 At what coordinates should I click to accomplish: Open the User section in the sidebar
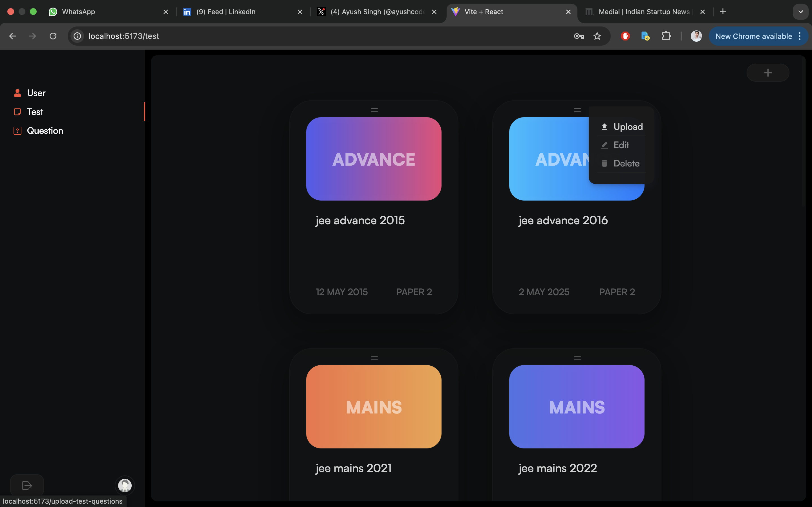pos(36,93)
